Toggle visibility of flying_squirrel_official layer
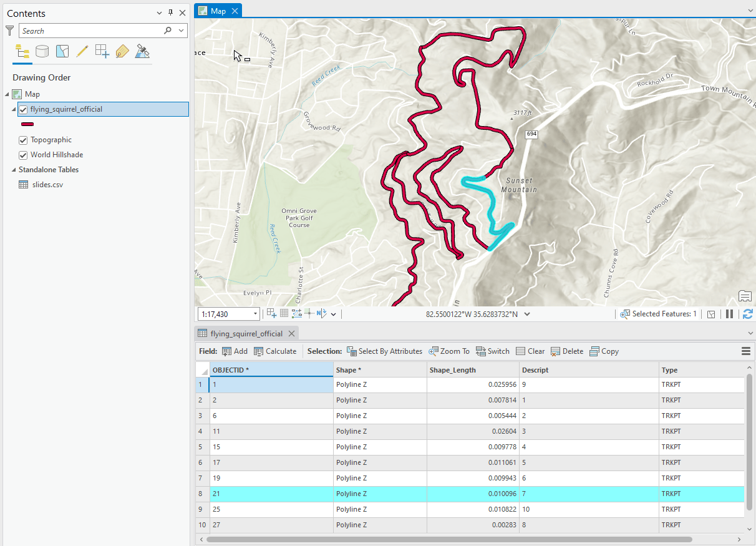The height and width of the screenshot is (546, 756). tap(24, 109)
